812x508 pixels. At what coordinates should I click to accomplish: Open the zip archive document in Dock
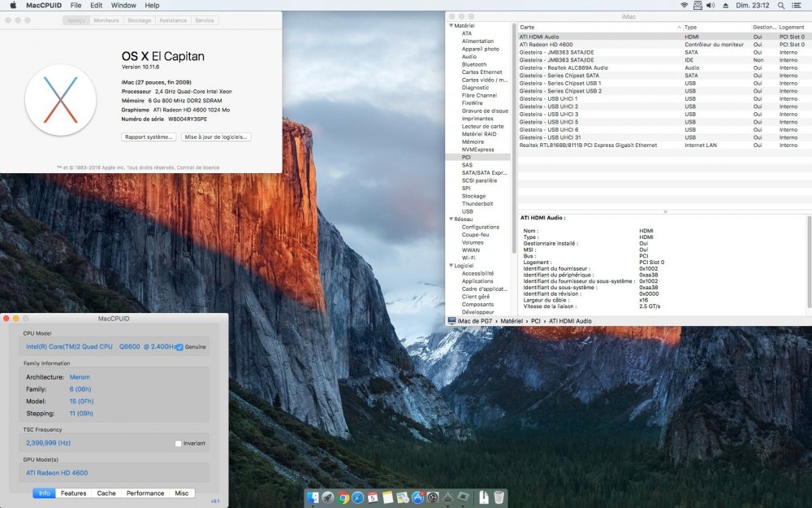pyautogui.click(x=484, y=497)
